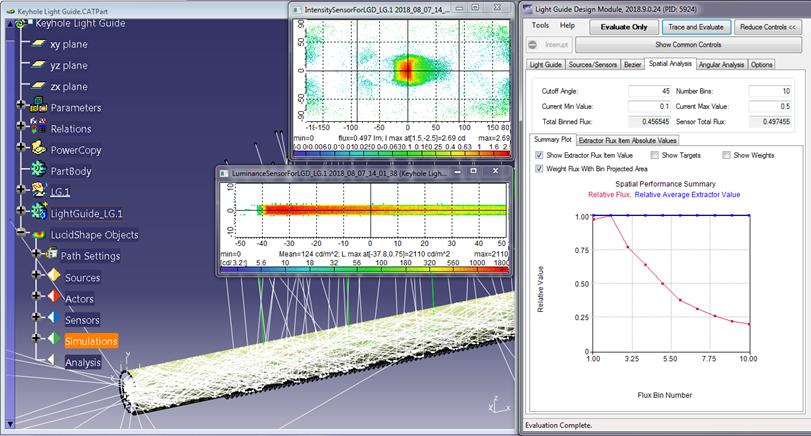Viewport: 811px width, 436px height.
Task: Click the Show Common Controls button
Action: (688, 45)
